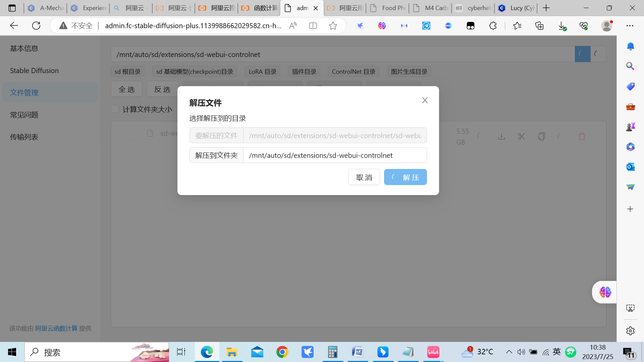Open the 阿里云函数计算 link
644x362 pixels.
coord(56,328)
